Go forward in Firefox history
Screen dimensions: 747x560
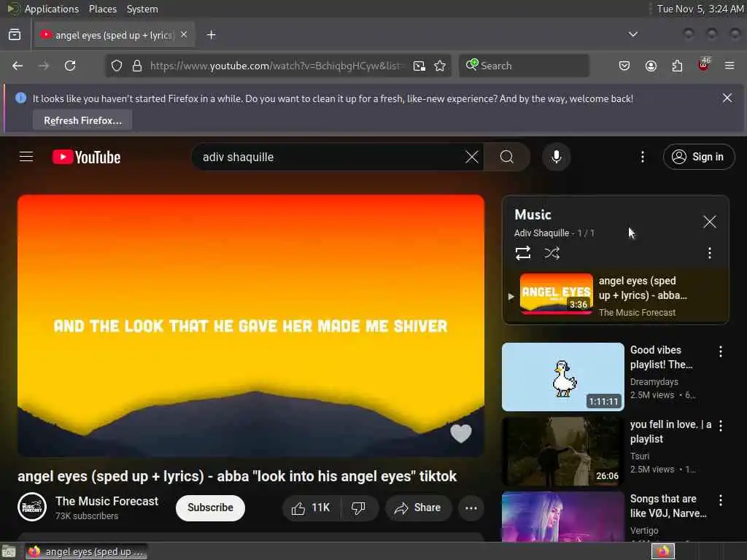(44, 66)
